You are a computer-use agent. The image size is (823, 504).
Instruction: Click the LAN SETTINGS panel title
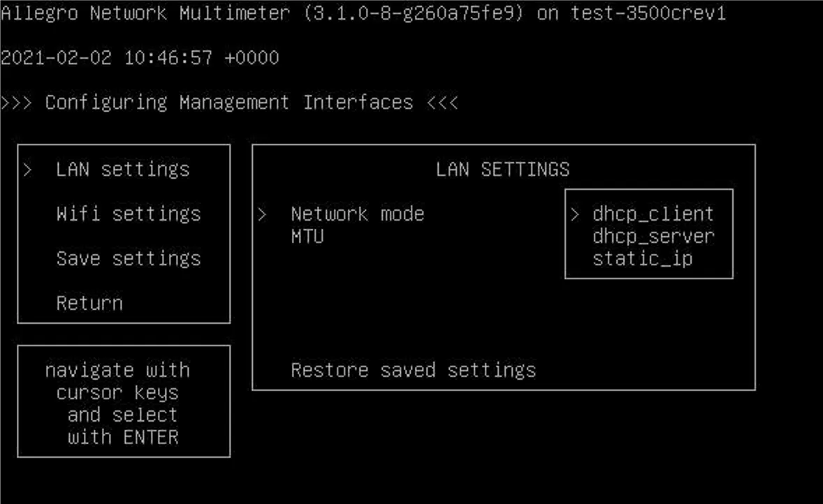click(502, 170)
